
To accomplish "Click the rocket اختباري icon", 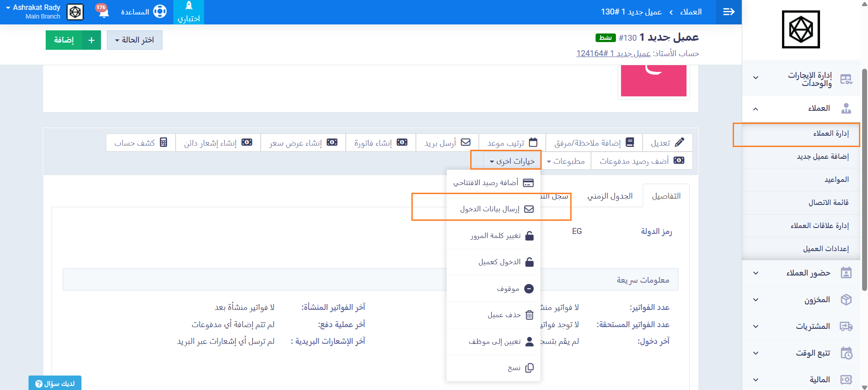I will [189, 6].
